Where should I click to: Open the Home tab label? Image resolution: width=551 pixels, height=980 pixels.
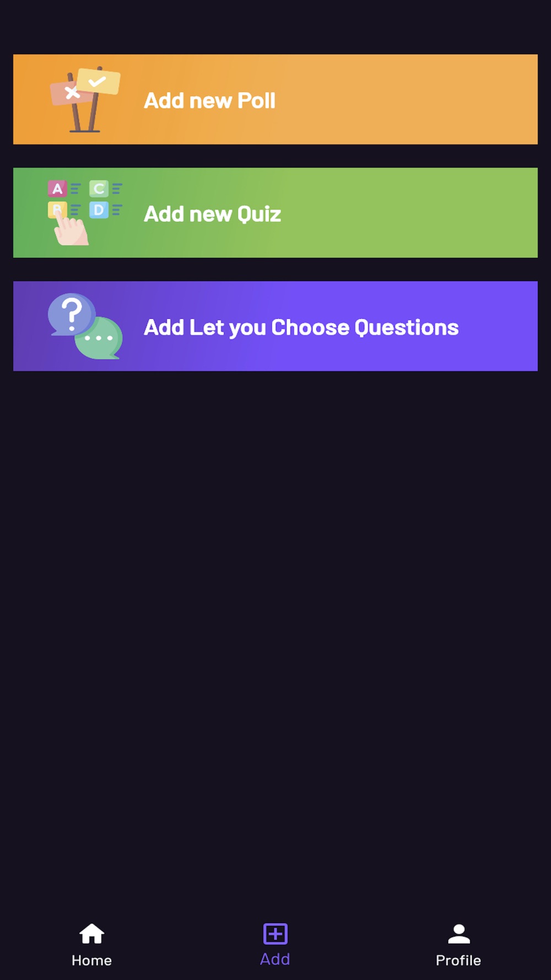pos(91,960)
